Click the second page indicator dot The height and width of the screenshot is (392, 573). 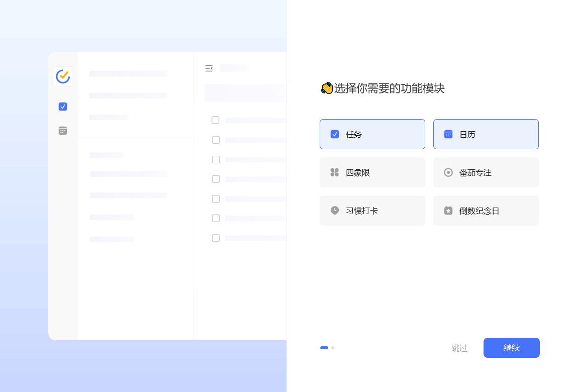pyautogui.click(x=333, y=348)
